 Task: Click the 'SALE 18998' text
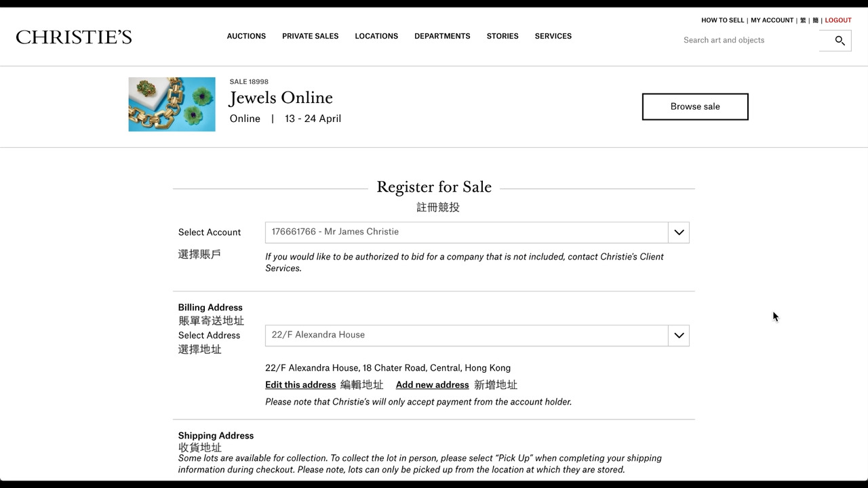[x=249, y=81]
